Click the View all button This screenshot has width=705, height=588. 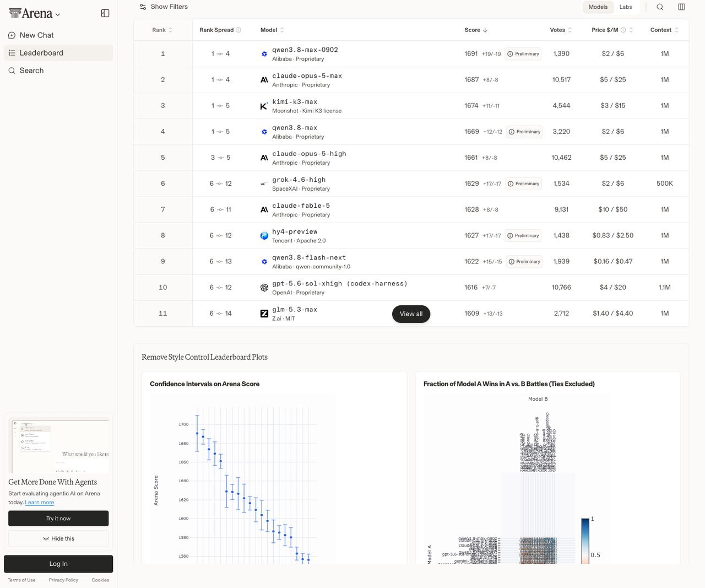(411, 314)
